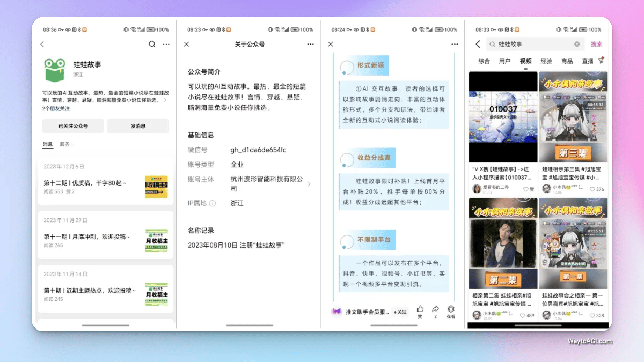Open article 第十一期 月底冲刺，欢迎投稿
The image size is (644, 362).
point(86,237)
